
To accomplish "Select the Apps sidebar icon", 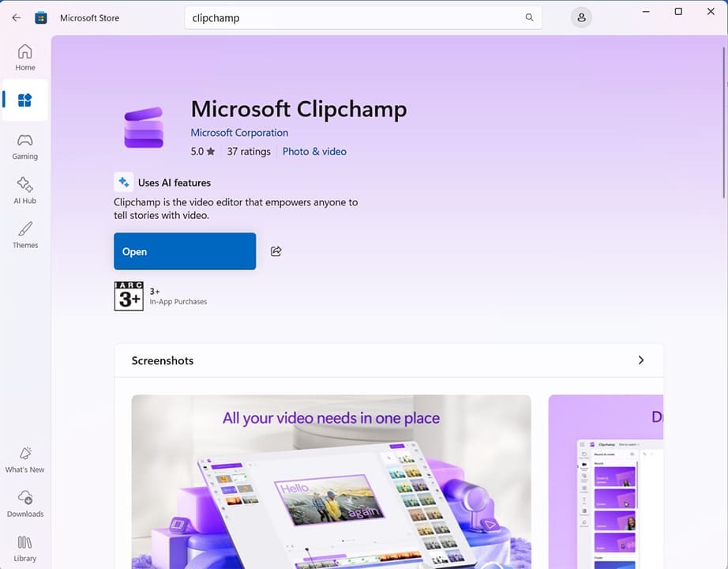I will point(24,100).
